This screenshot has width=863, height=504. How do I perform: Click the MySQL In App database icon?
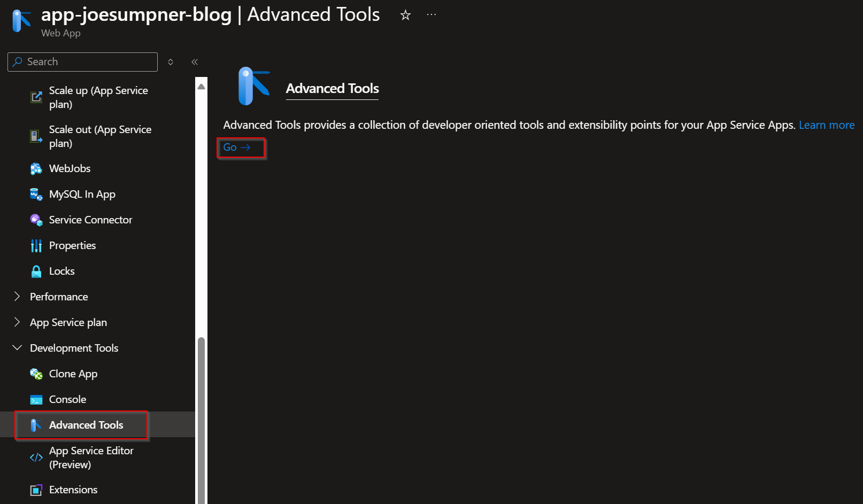tap(36, 195)
